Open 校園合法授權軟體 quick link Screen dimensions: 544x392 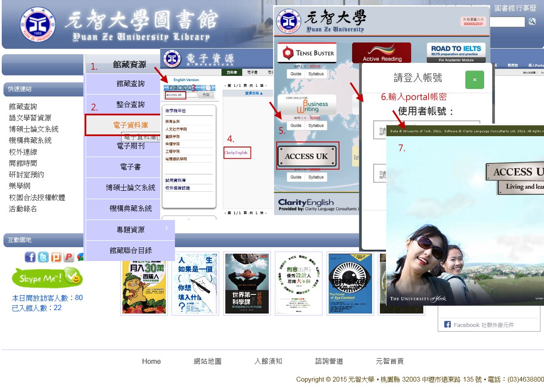37,197
